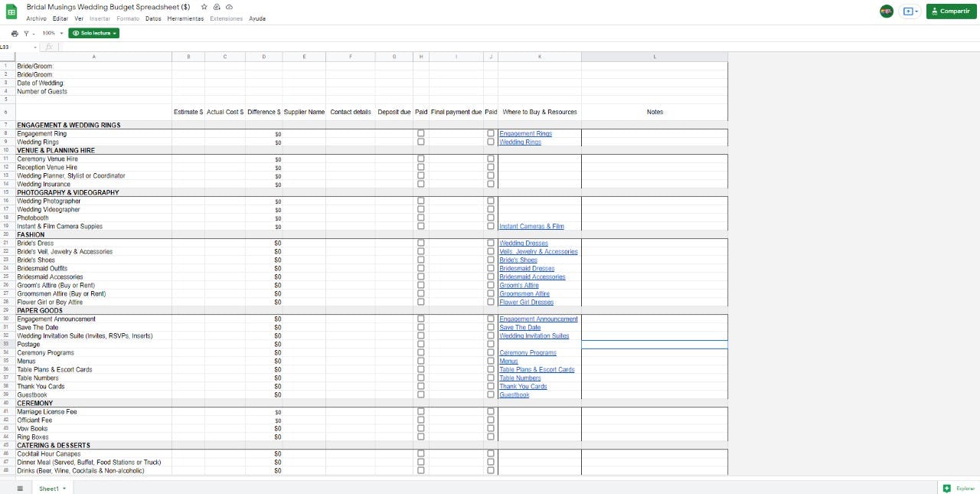This screenshot has height=494, width=980.
Task: Click the Google Sheets home icon
Action: (11, 11)
